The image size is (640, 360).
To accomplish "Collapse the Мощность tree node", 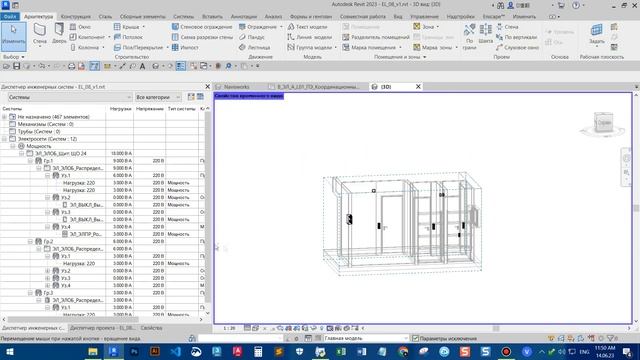I will [13, 146].
